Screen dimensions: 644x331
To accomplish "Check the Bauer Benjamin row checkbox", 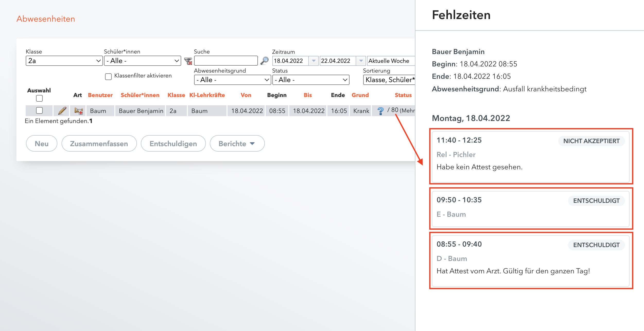I will pos(39,110).
